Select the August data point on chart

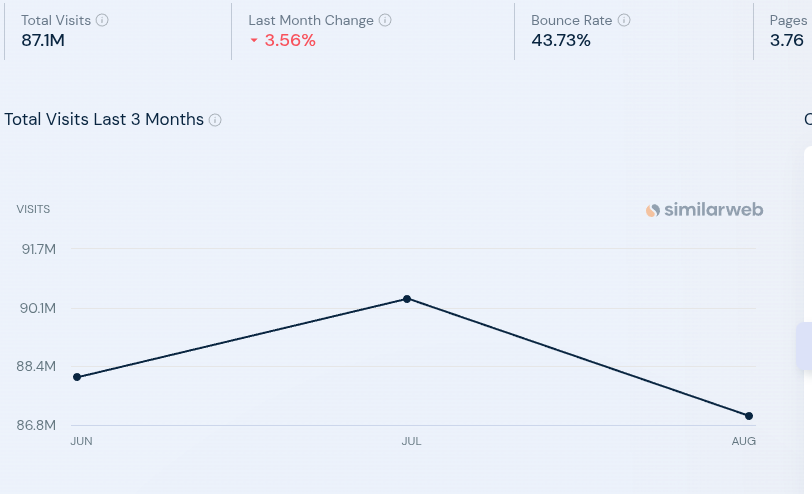click(x=749, y=416)
